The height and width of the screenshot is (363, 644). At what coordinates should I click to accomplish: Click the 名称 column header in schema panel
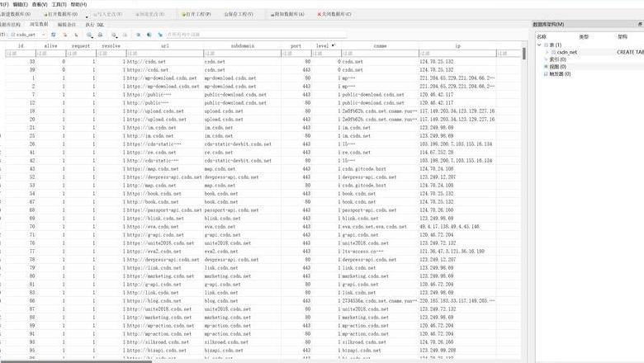542,36
